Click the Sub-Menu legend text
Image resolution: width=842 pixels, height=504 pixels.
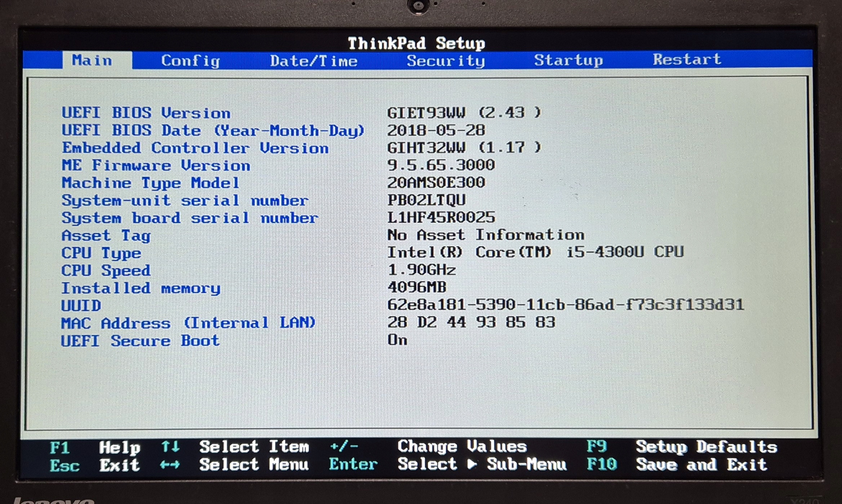pos(527,464)
